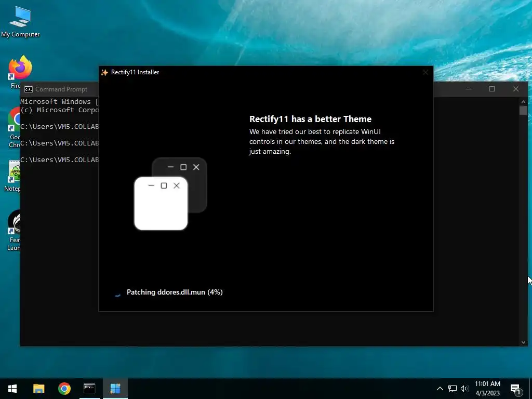
Task: Click the Command Prompt window title icon
Action: 29,89
